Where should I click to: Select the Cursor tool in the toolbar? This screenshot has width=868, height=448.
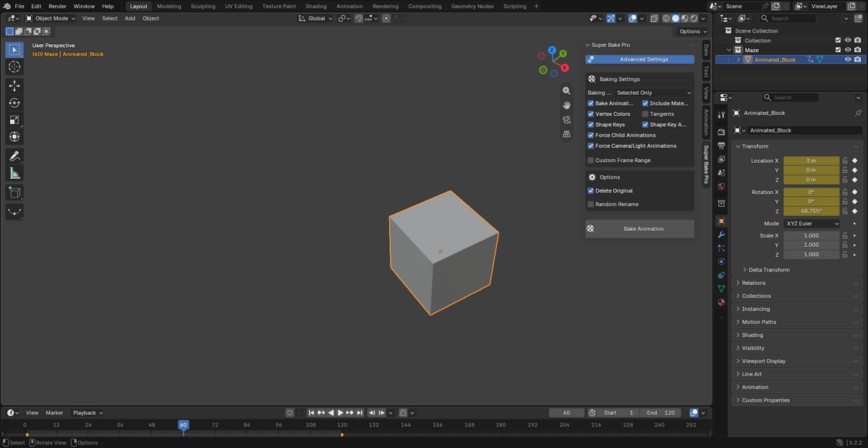pyautogui.click(x=14, y=67)
